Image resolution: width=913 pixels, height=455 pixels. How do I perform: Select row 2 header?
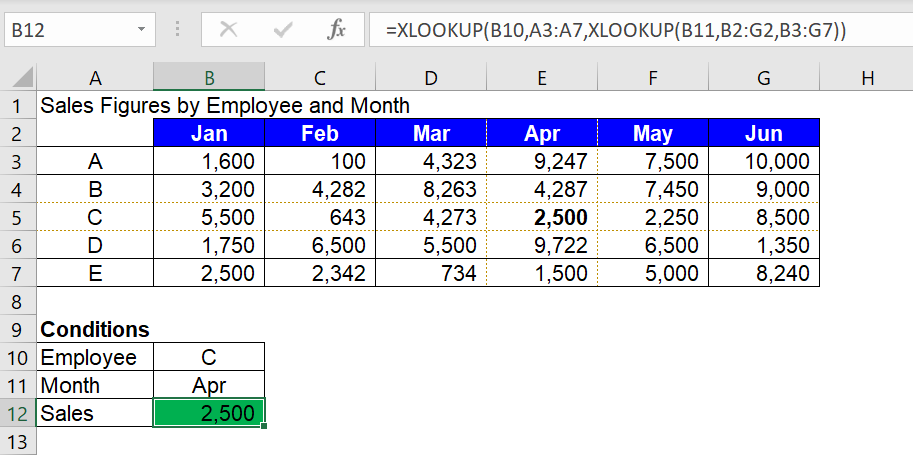coord(18,133)
